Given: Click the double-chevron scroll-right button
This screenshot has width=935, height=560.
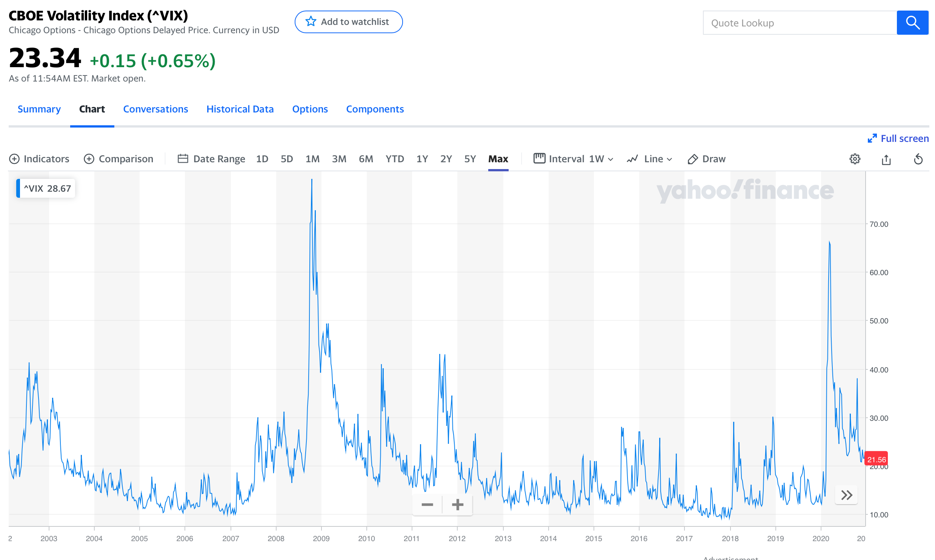Looking at the screenshot, I should 846,495.
